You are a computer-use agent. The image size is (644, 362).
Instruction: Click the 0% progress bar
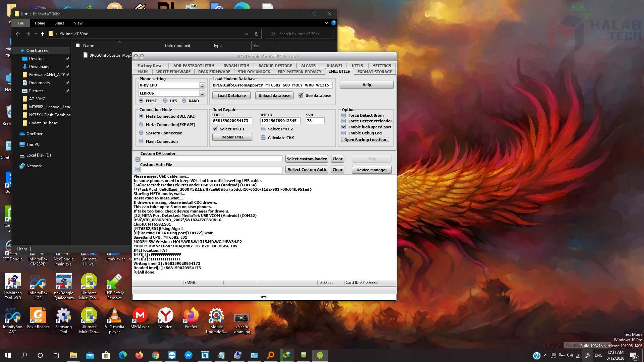tap(264, 297)
